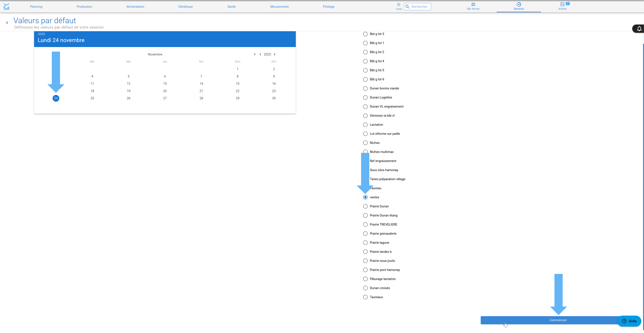The image size is (644, 333).
Task: Click the app logo icon
Action: 7,7
